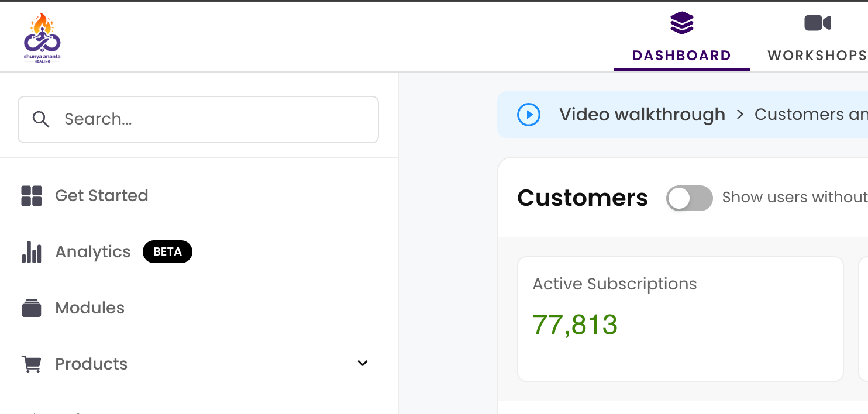The width and height of the screenshot is (868, 414).
Task: Click the Get Started grid icon
Action: pyautogui.click(x=32, y=196)
